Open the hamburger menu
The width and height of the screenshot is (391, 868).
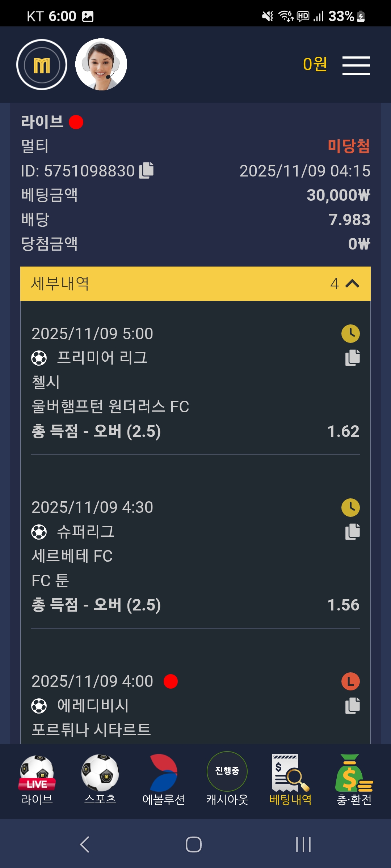point(356,65)
